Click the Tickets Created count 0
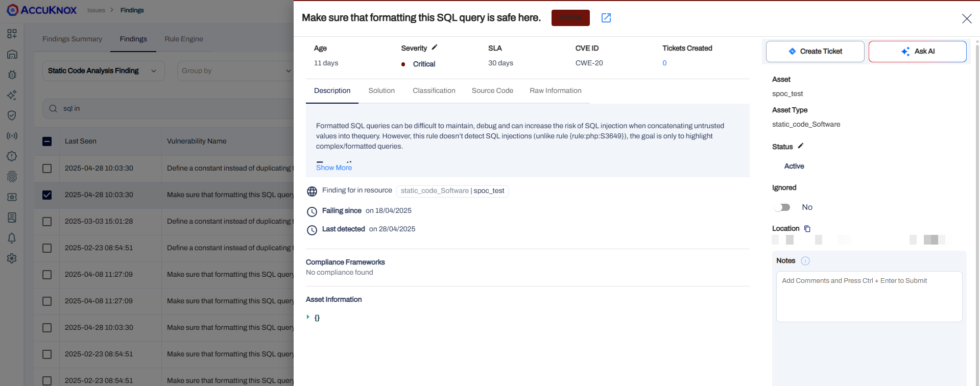The width and height of the screenshot is (980, 386). [664, 63]
